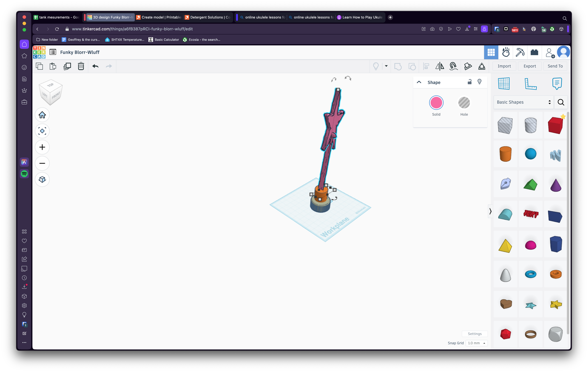Collapse the shapes panel side arrow
Image resolution: width=588 pixels, height=372 pixels.
pyautogui.click(x=490, y=211)
